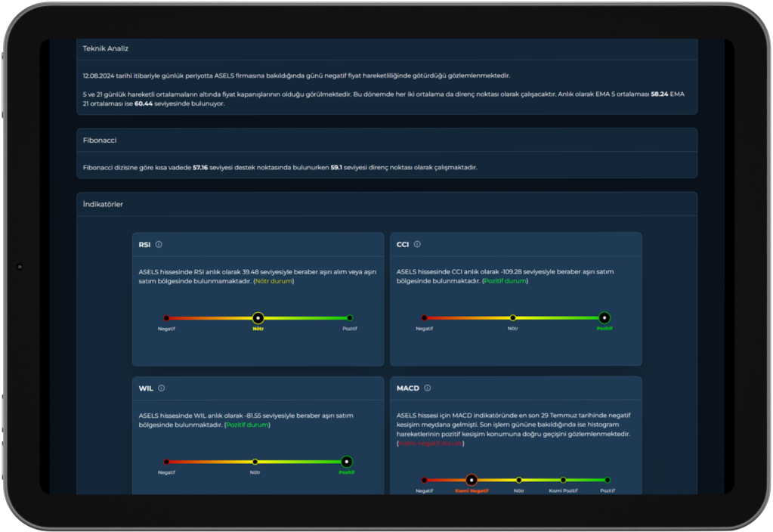Click the info icon next to RSI
The height and width of the screenshot is (532, 773).
[x=159, y=244]
